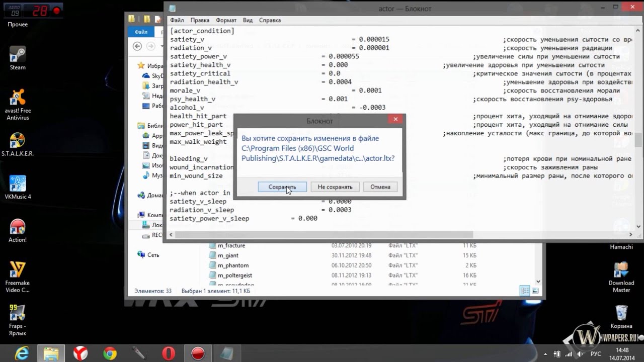Click Notepad's horizontal scrollbar thumb
This screenshot has height=362, width=644.
click(324, 234)
